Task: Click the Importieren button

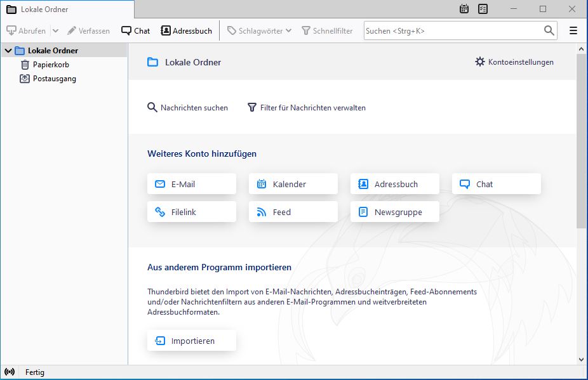Action: tap(192, 341)
